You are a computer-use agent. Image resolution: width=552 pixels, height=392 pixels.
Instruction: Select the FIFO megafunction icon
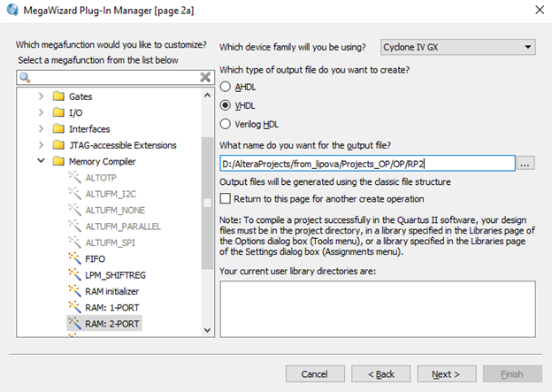pyautogui.click(x=74, y=258)
